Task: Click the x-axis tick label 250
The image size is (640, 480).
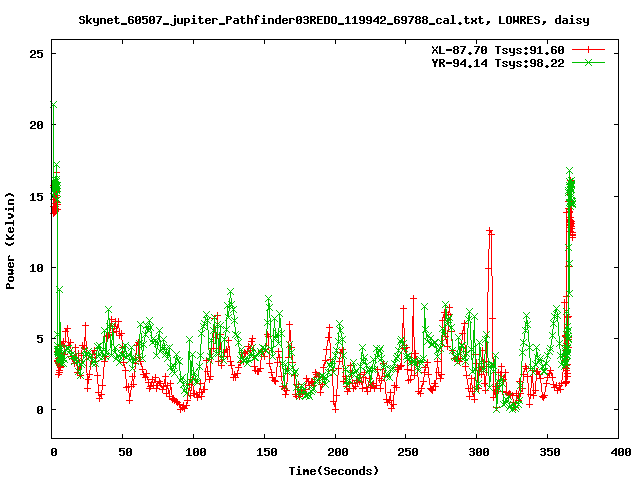Action: pos(408,452)
